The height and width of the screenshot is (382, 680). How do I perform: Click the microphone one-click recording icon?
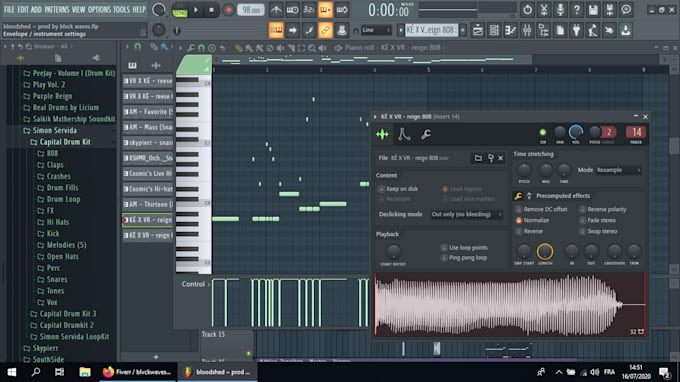coord(560,10)
